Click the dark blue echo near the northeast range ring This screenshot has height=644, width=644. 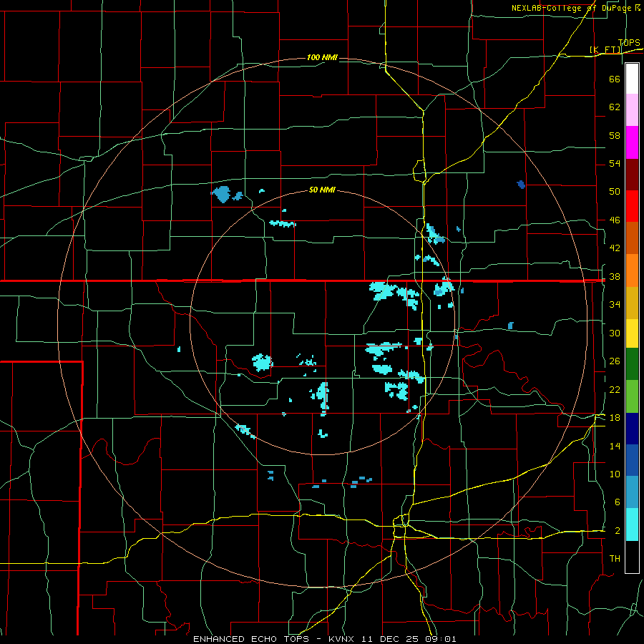(x=521, y=185)
